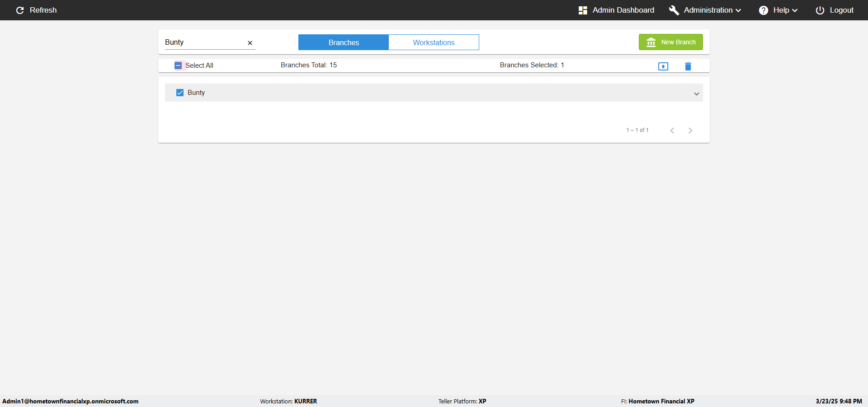Viewport: 868px width, 407px height.
Task: Uncheck the Bunty branch checkbox
Action: coord(180,93)
